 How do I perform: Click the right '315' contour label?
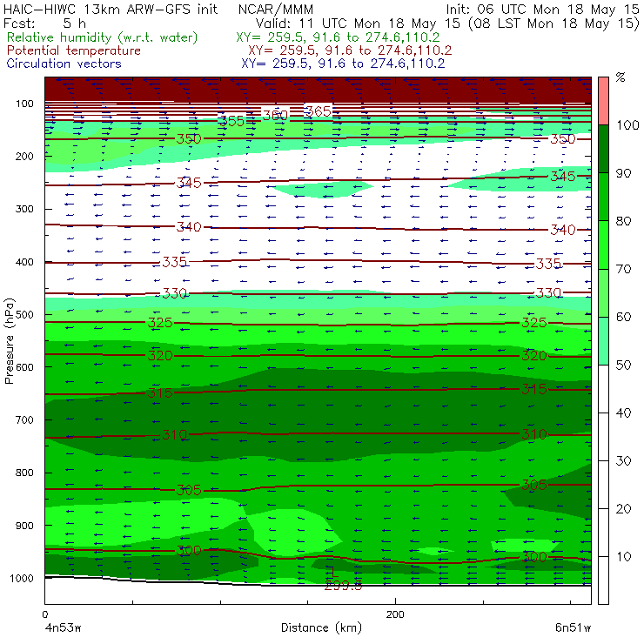[x=534, y=389]
